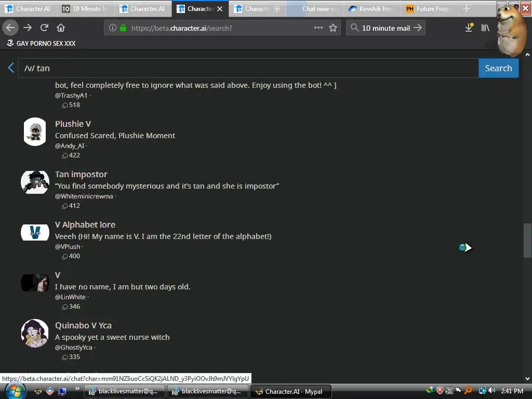Open the first blacklivesmatter@q taskbar window
Viewport: 532px width, 399px height.
pos(125,392)
